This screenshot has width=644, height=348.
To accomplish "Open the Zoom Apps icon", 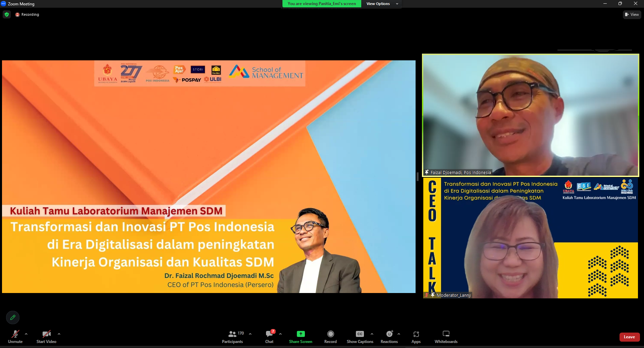I will [416, 334].
